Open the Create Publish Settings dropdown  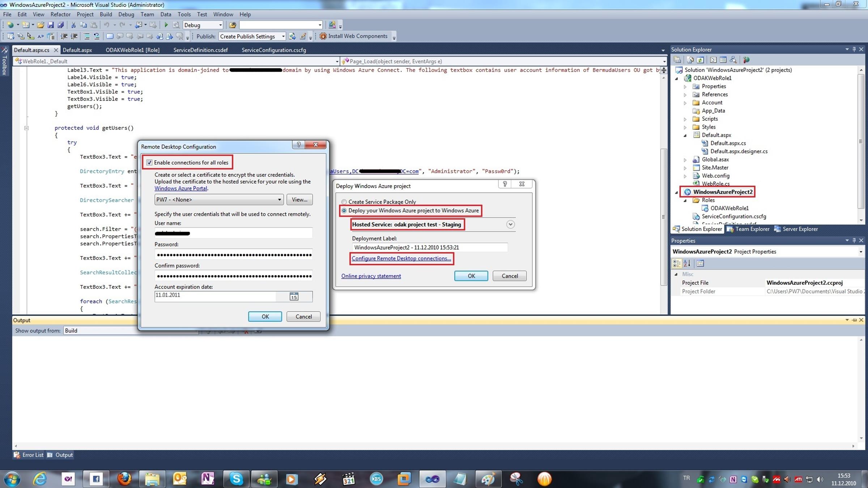283,36
